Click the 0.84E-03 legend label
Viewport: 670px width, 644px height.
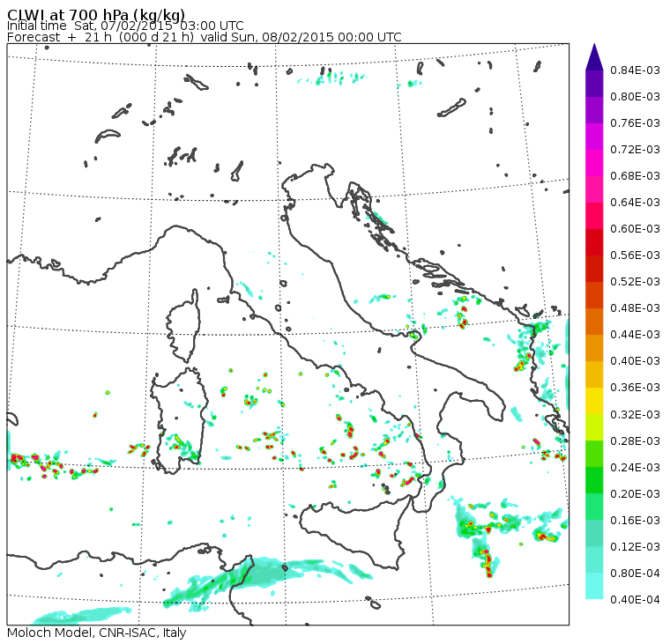pyautogui.click(x=635, y=70)
